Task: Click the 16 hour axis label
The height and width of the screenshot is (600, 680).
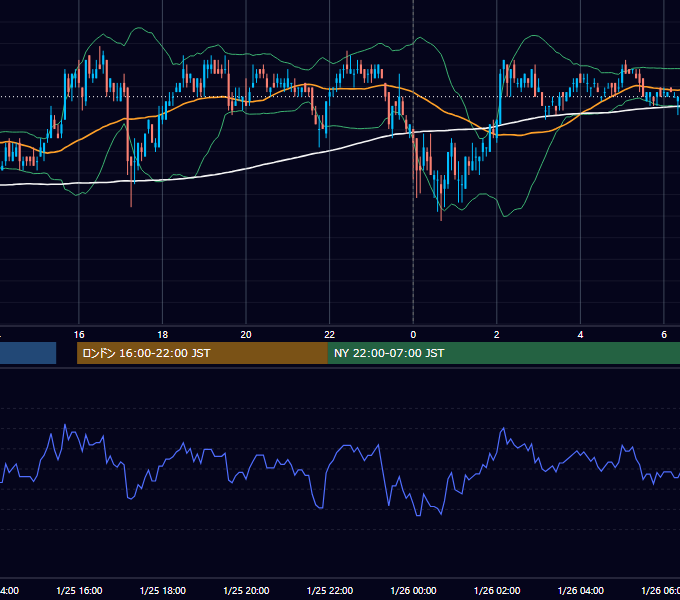Action: [x=79, y=335]
